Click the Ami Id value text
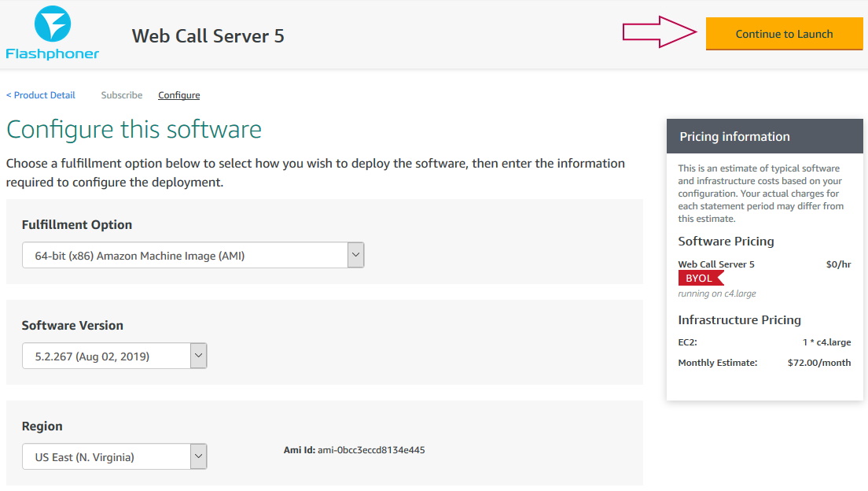The height and width of the screenshot is (491, 868). [x=371, y=450]
